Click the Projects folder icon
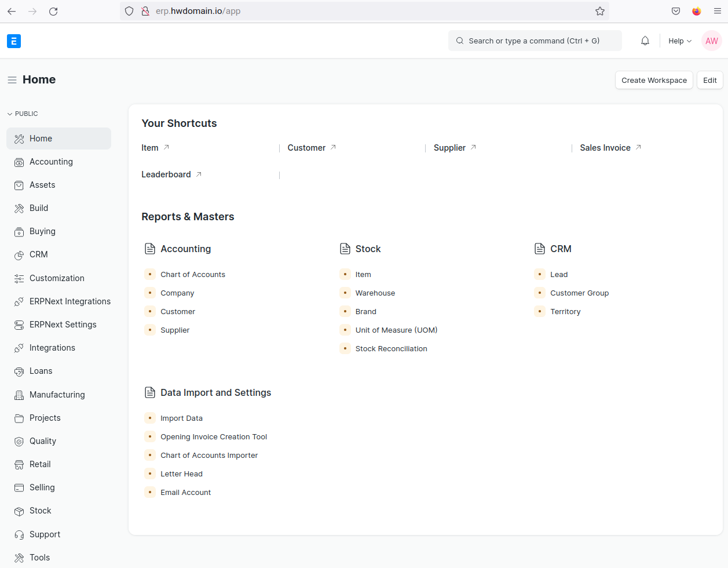The height and width of the screenshot is (568, 728). click(19, 418)
